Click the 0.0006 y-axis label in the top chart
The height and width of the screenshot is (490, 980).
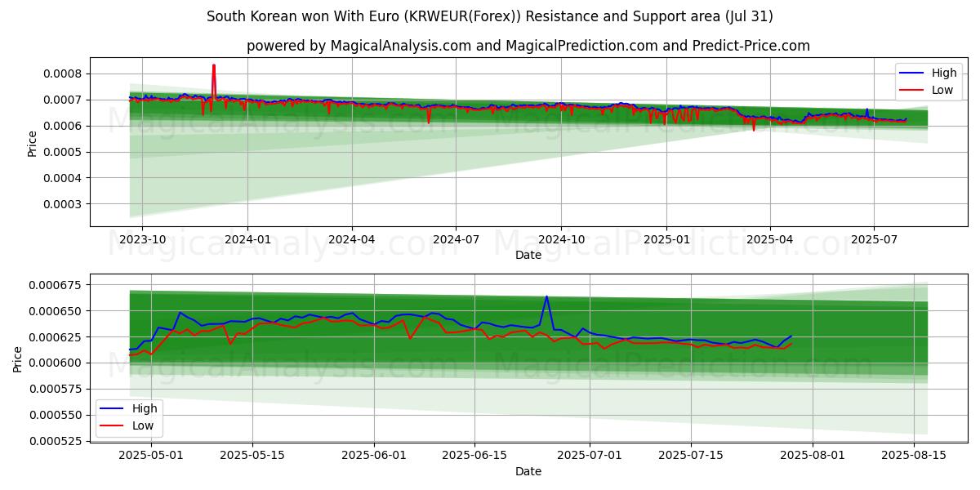pos(62,126)
